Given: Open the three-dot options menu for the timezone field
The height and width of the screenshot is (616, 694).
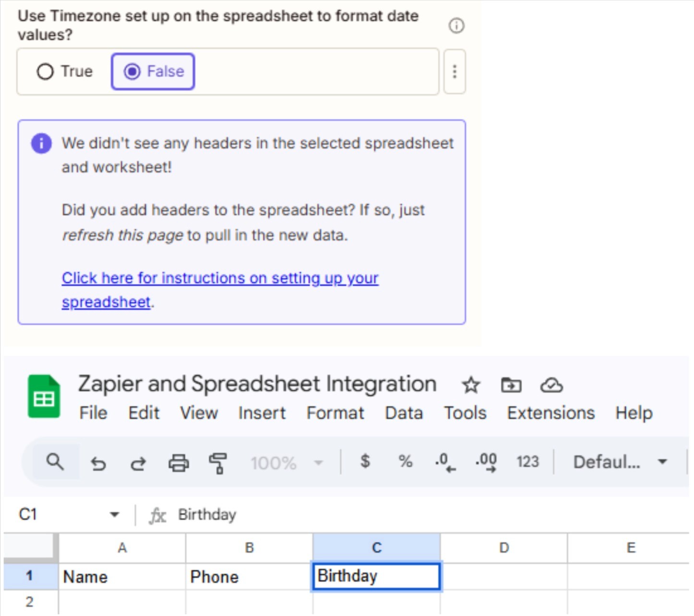Looking at the screenshot, I should (x=455, y=72).
